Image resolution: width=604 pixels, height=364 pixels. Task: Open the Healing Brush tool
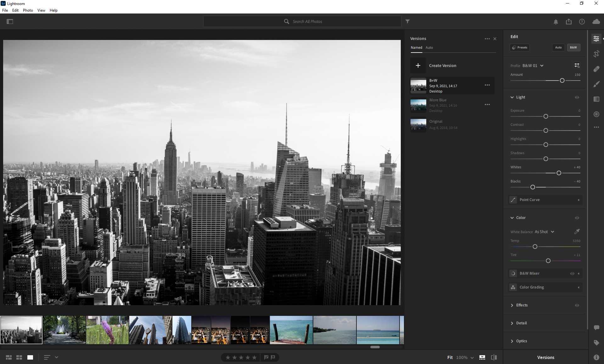point(596,69)
